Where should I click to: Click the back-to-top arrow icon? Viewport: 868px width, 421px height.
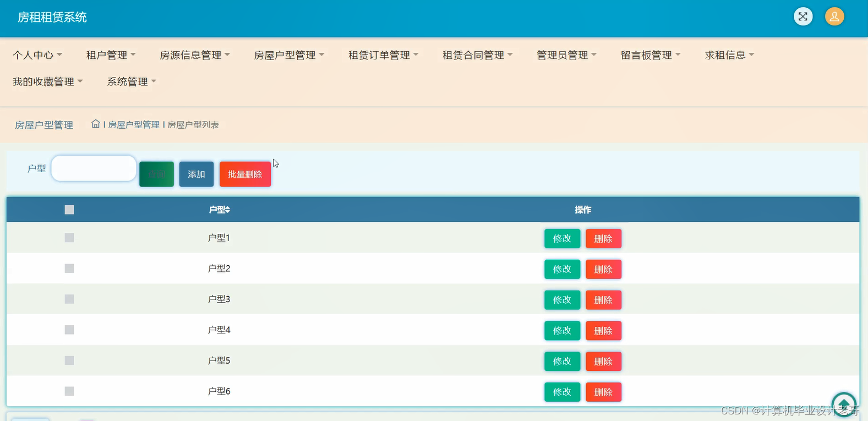[844, 404]
